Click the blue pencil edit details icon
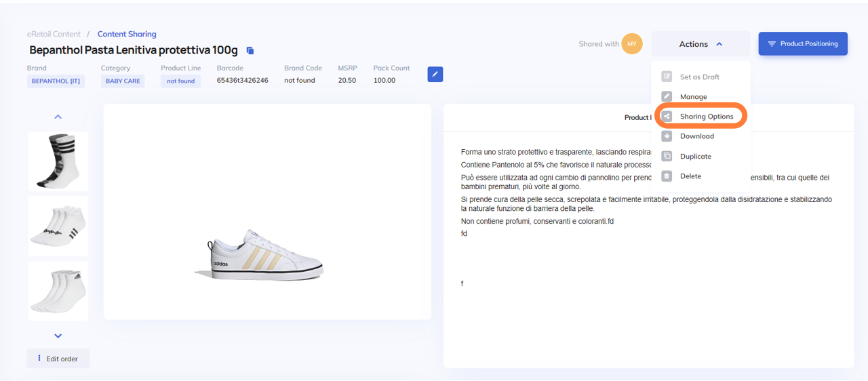Viewport: 868px width, 381px height. pyautogui.click(x=435, y=74)
